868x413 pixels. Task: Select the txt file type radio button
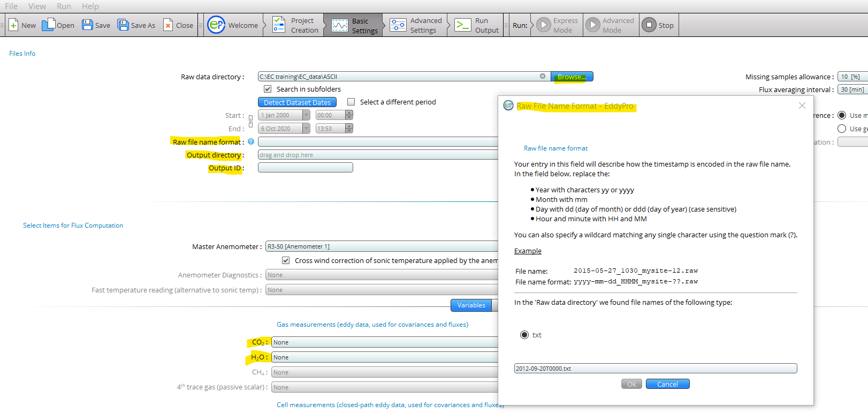point(524,335)
